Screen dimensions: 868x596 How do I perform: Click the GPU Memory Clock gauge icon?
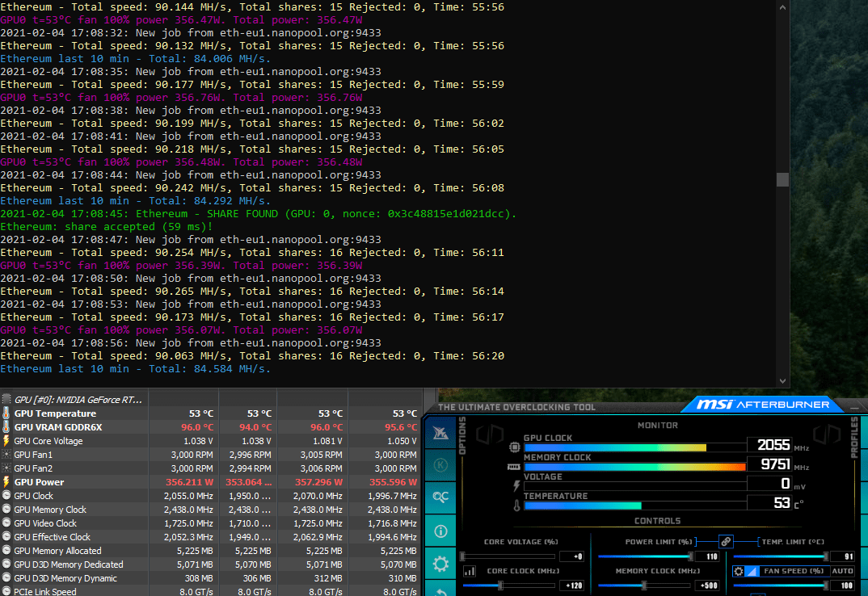(x=6, y=509)
